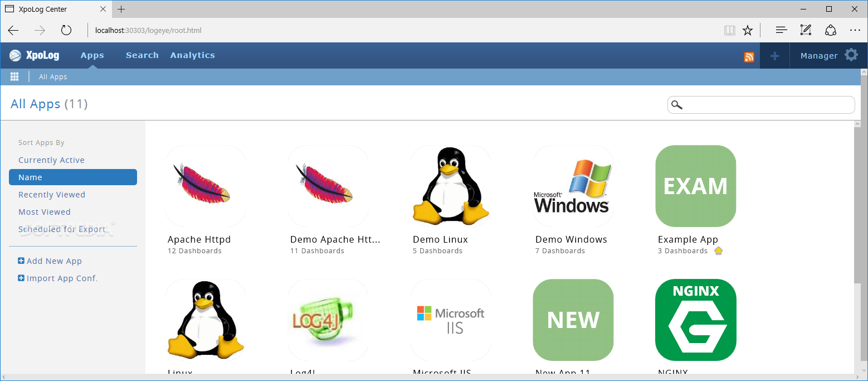Open the Apache Httpd app icon
The width and height of the screenshot is (868, 381).
point(206,186)
